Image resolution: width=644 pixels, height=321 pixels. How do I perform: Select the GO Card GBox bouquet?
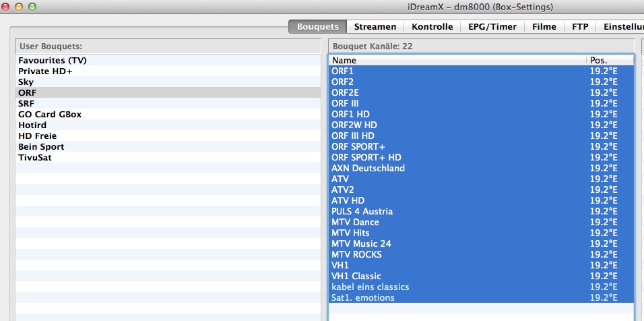168,114
